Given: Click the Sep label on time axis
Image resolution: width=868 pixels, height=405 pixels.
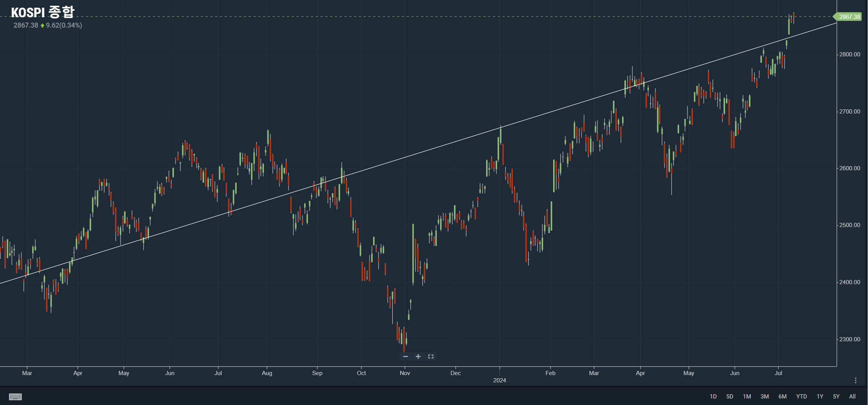Looking at the screenshot, I should point(317,373).
